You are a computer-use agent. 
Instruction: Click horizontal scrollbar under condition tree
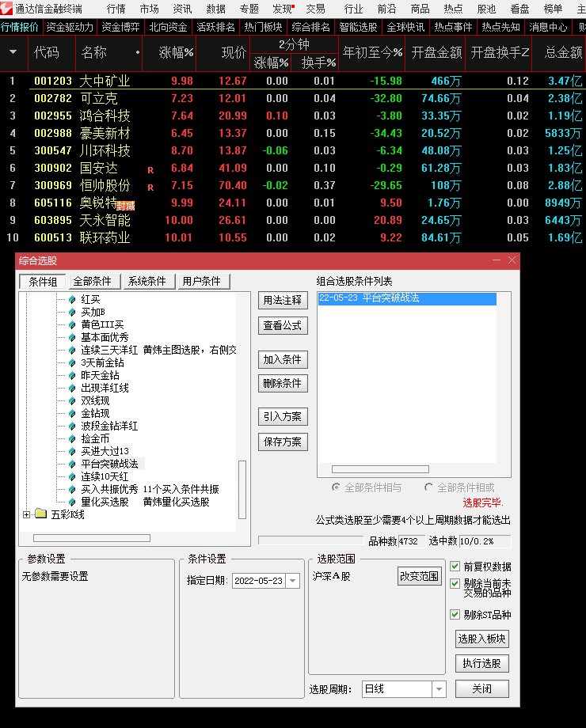(x=92, y=538)
